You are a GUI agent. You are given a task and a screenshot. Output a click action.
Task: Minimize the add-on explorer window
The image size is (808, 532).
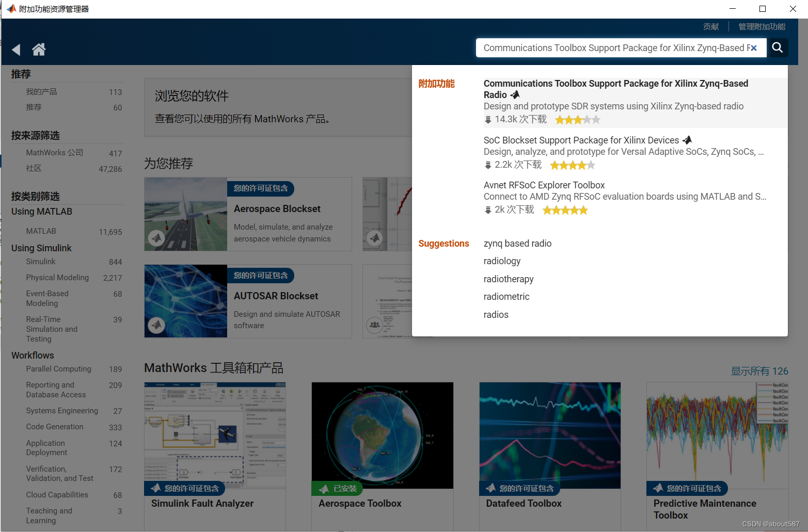point(732,9)
